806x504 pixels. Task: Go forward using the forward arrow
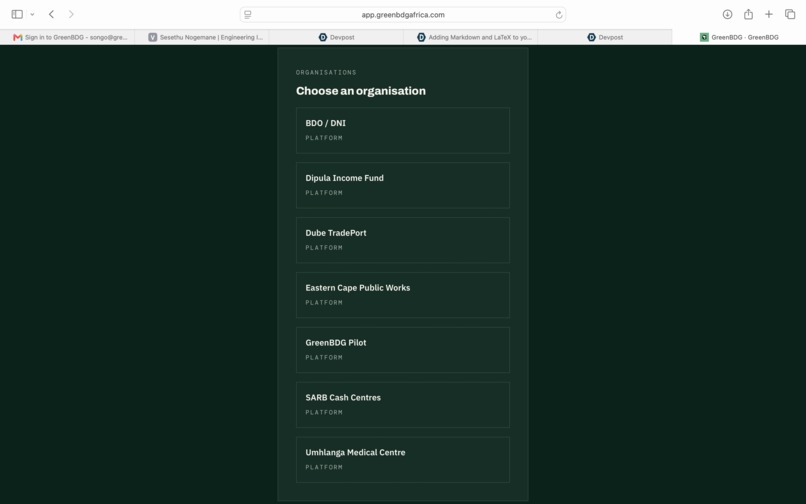click(71, 14)
